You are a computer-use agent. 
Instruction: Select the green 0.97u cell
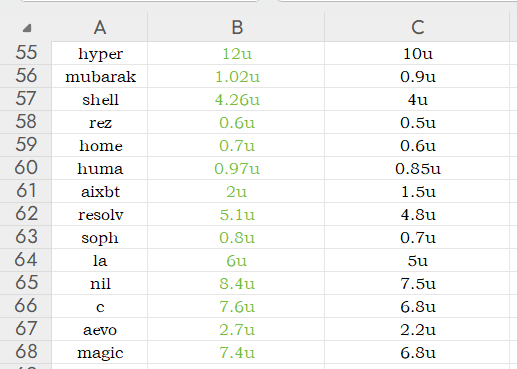point(236,168)
